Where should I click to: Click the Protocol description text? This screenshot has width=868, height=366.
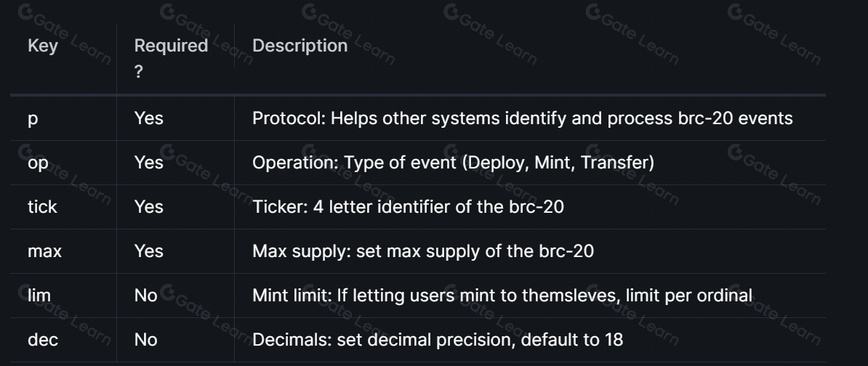pos(523,118)
